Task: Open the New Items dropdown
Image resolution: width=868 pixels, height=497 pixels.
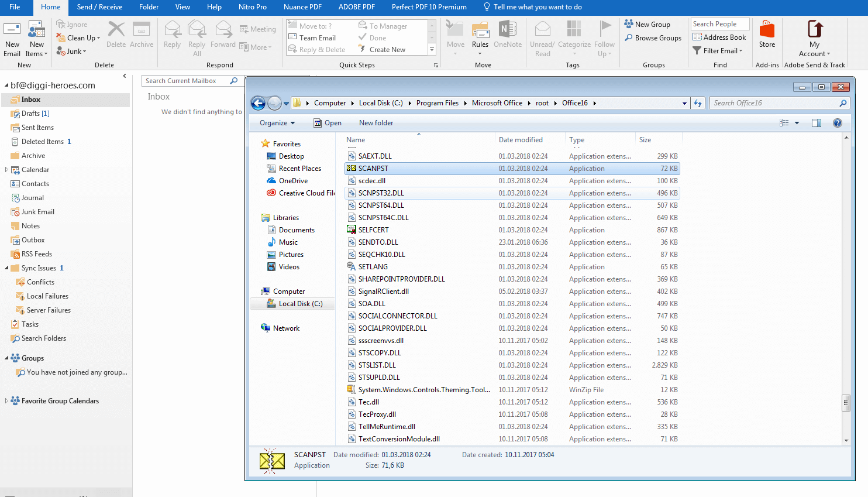Action: click(36, 36)
